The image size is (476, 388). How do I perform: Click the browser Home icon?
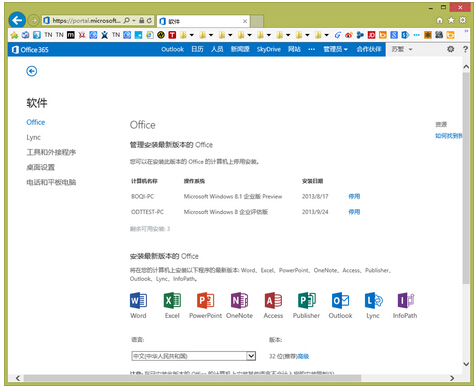(x=440, y=20)
